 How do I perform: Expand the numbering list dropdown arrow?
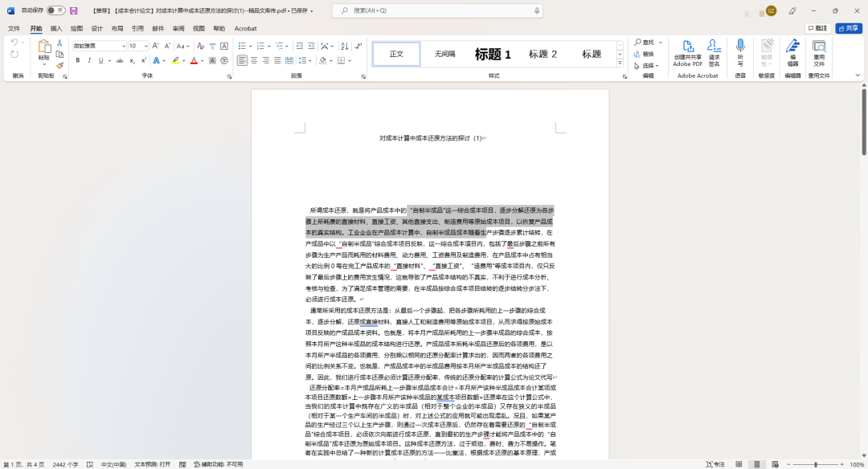click(269, 46)
